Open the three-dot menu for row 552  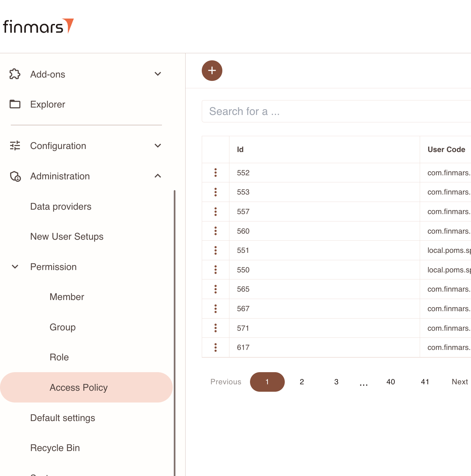coord(216,173)
